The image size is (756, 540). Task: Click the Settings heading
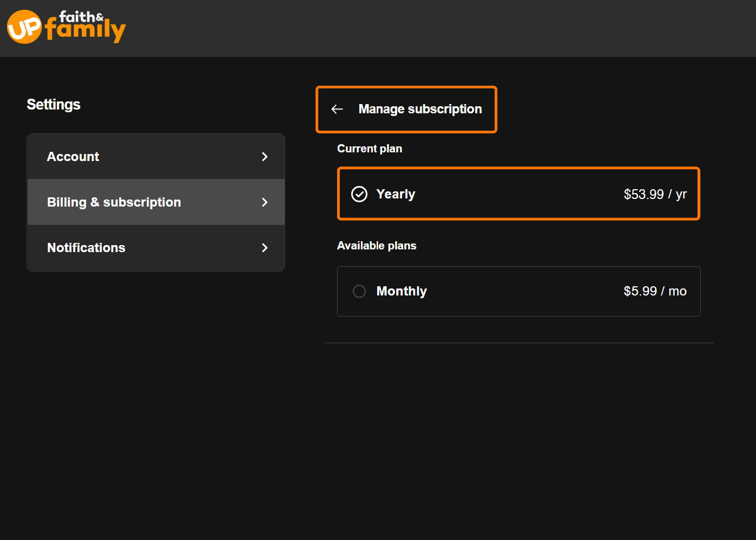[x=54, y=105]
